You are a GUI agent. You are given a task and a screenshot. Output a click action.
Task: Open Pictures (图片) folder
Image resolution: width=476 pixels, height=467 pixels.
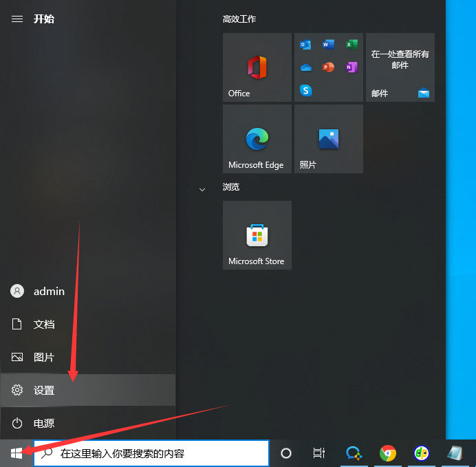44,358
